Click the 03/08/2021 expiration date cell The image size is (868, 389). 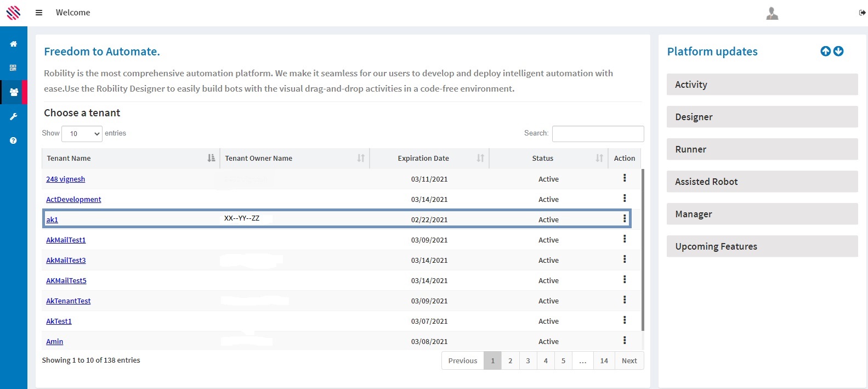(x=429, y=341)
